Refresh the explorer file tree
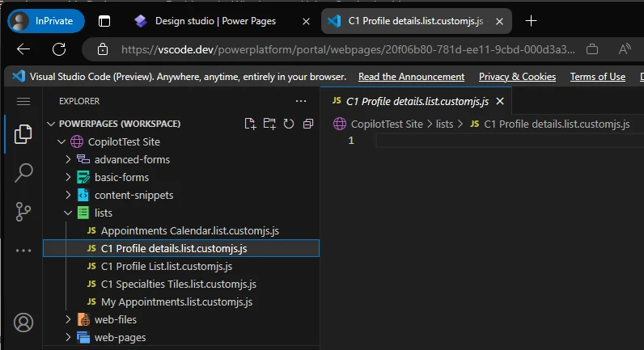Image resolution: width=644 pixels, height=350 pixels. [x=289, y=124]
